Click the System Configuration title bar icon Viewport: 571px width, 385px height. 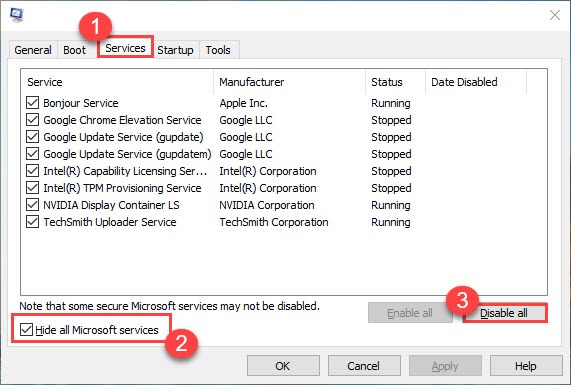click(17, 15)
